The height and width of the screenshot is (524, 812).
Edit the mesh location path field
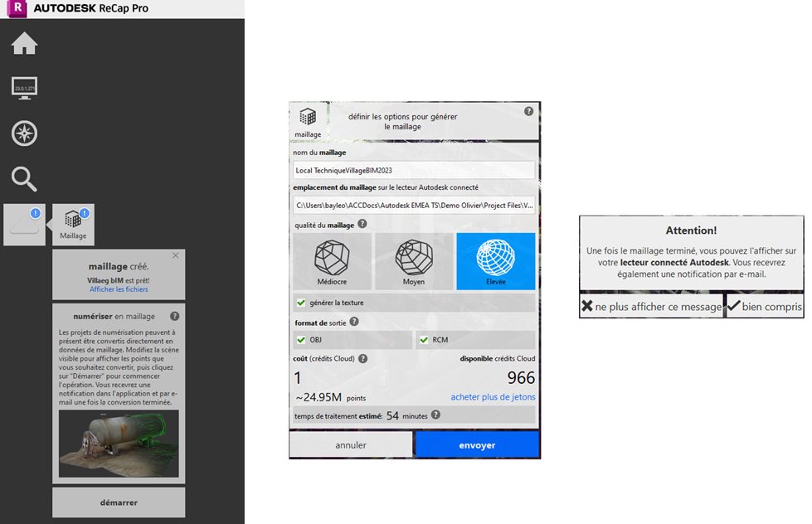coord(414,205)
